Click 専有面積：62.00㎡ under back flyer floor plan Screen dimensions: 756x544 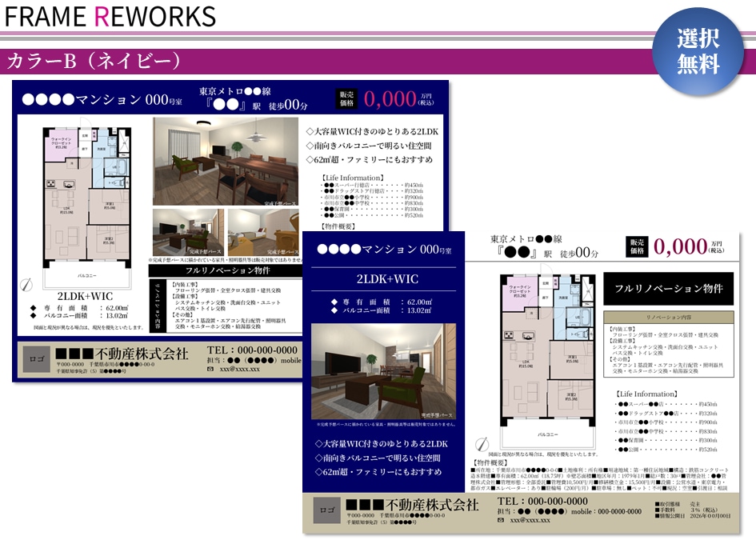[x=79, y=308]
